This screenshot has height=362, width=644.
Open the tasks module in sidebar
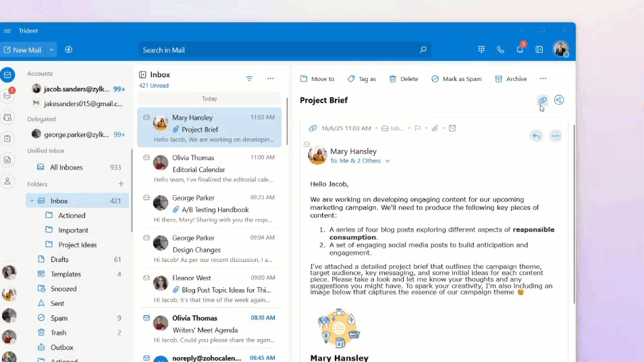[7, 138]
